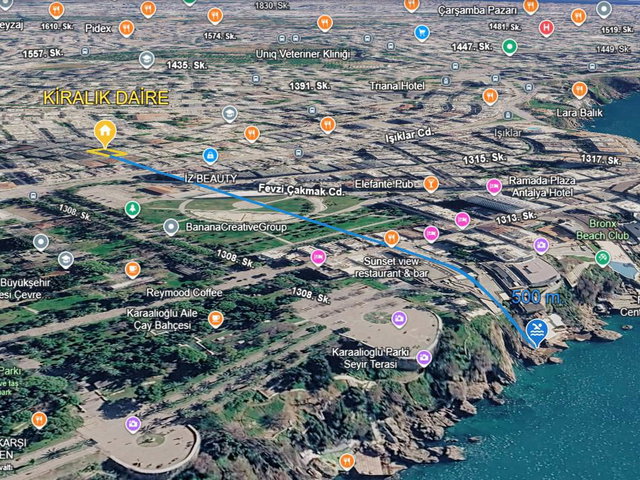Click the pink hotel icon beside Ramada Plaza
640x480 pixels.
[494, 187]
